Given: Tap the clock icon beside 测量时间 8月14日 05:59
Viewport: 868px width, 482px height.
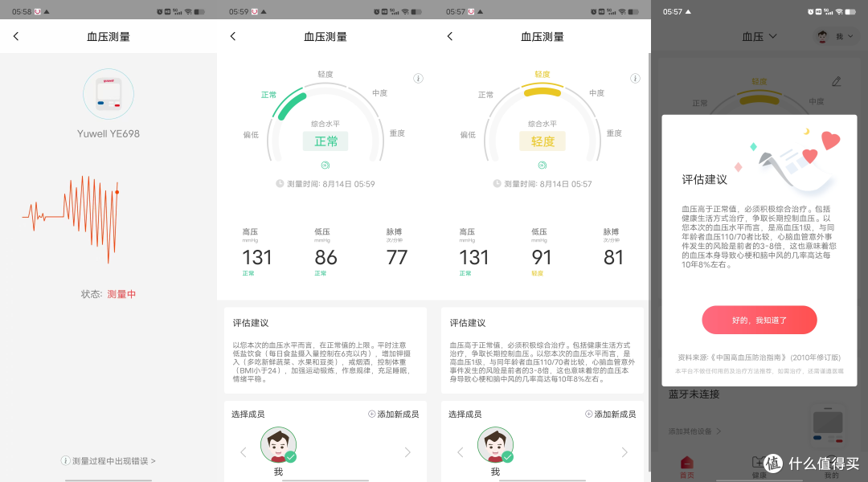Looking at the screenshot, I should click(280, 184).
